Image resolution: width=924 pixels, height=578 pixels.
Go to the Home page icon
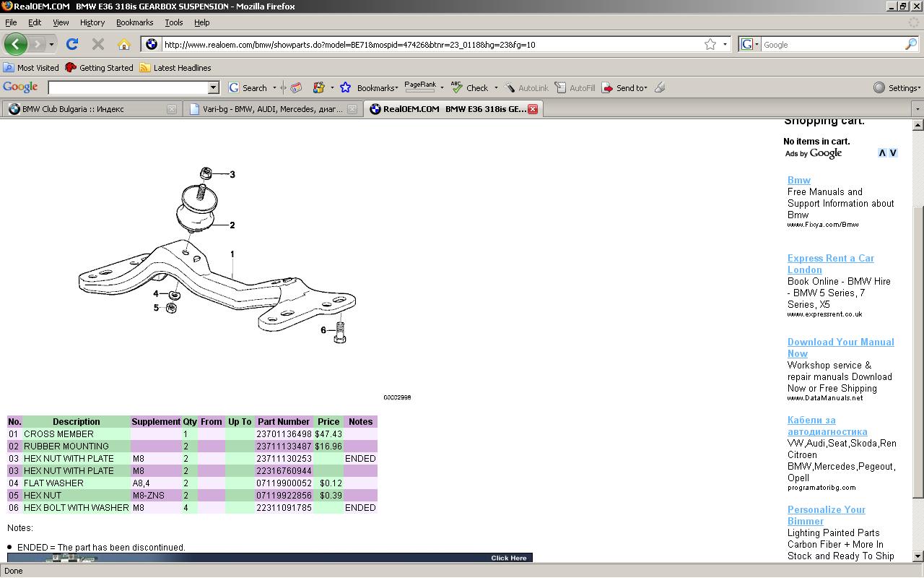pyautogui.click(x=124, y=44)
